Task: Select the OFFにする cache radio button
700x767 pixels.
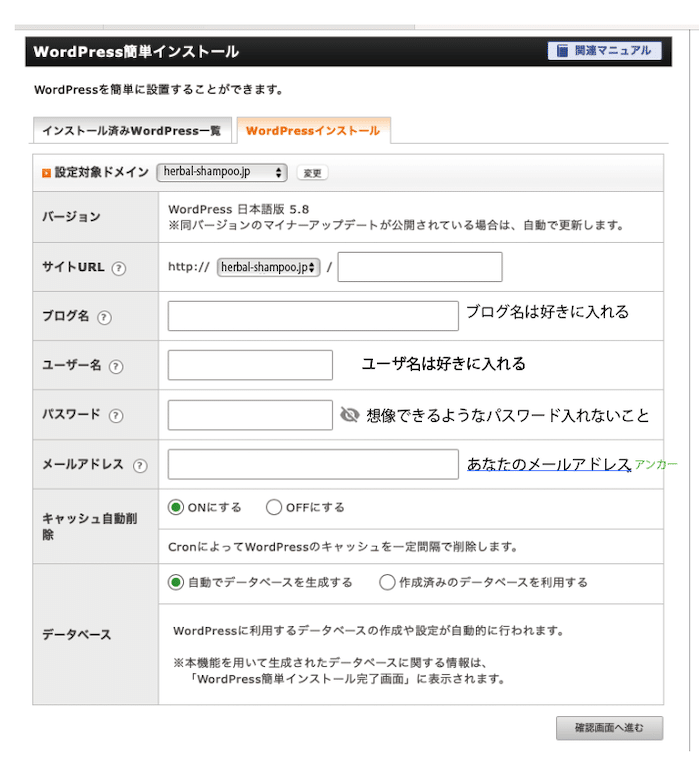Action: pyautogui.click(x=273, y=507)
